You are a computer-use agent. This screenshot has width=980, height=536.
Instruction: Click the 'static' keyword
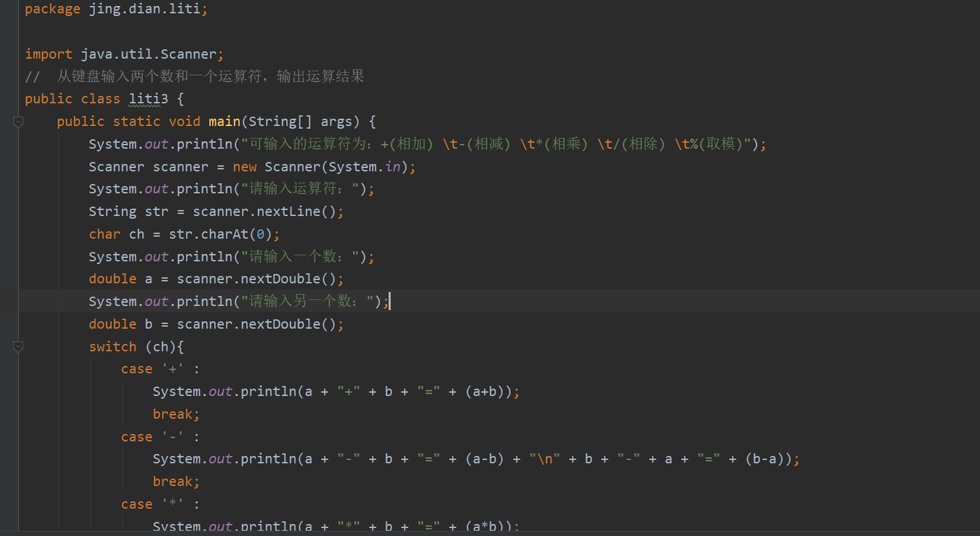coord(137,121)
